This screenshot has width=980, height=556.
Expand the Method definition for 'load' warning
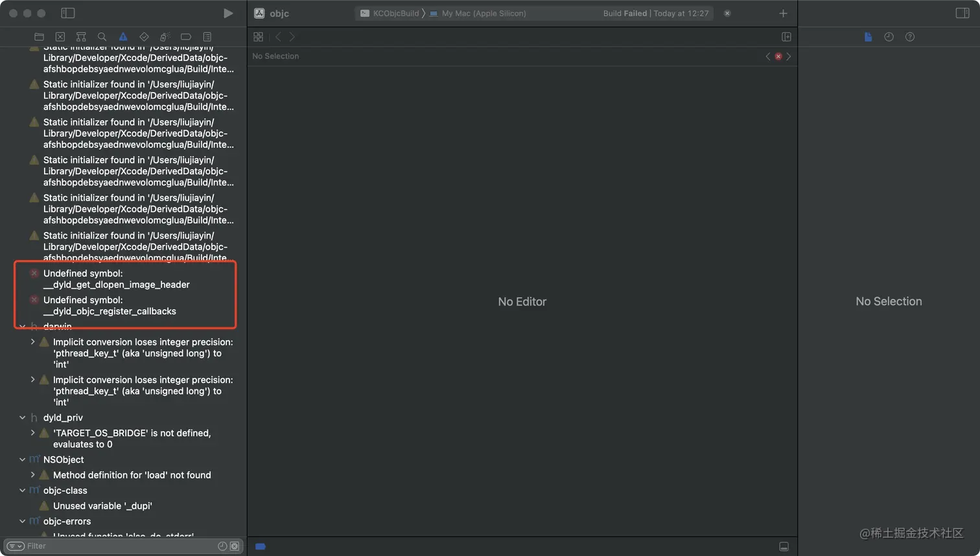32,475
